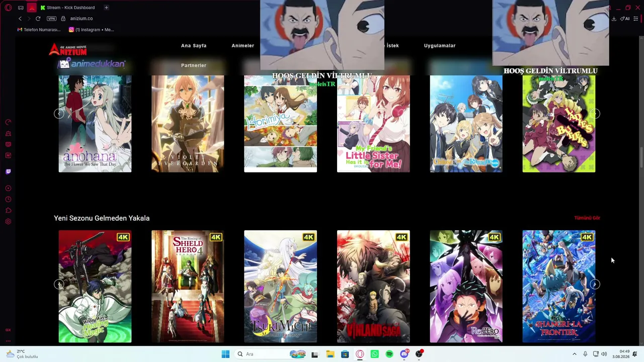Select Yeni Sezonu Gelmeden Yakala heading
The height and width of the screenshot is (362, 644).
click(x=102, y=218)
